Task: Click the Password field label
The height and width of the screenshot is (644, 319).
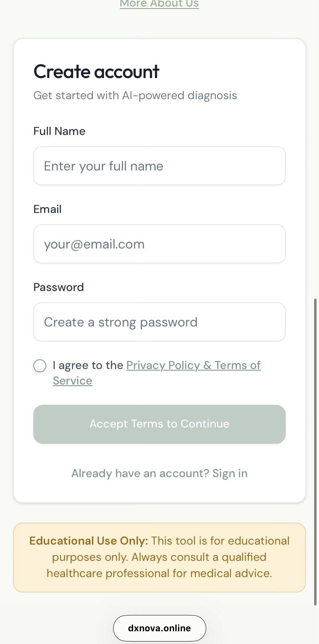Action: tap(58, 287)
